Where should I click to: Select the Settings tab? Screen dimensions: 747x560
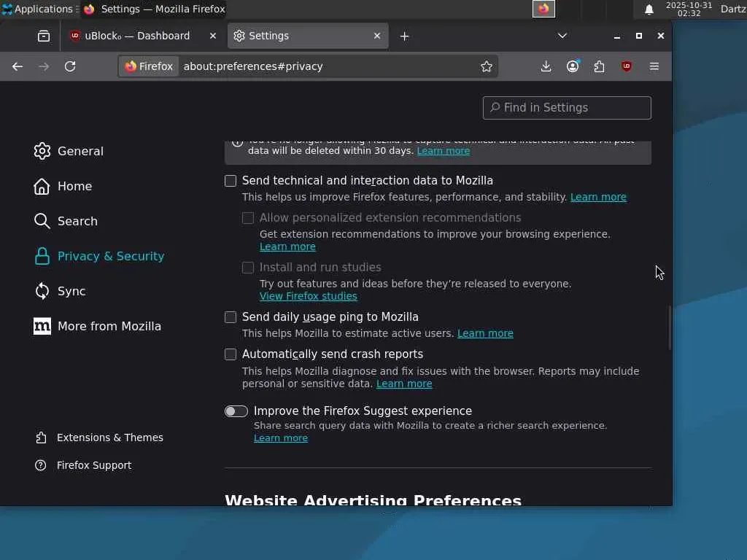(308, 36)
